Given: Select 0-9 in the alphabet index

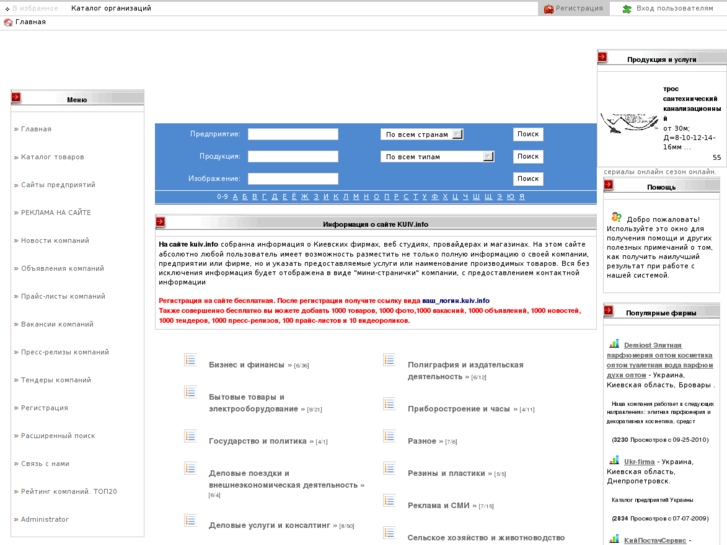Looking at the screenshot, I should pos(222,197).
